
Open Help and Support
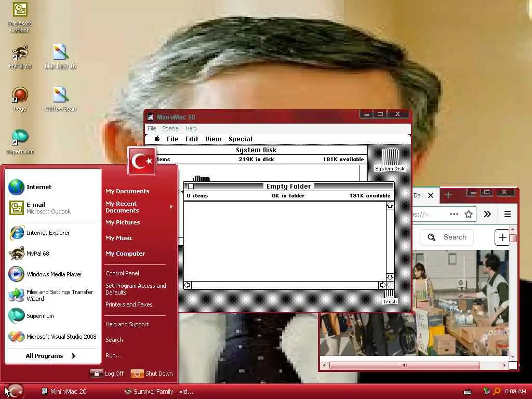127,324
